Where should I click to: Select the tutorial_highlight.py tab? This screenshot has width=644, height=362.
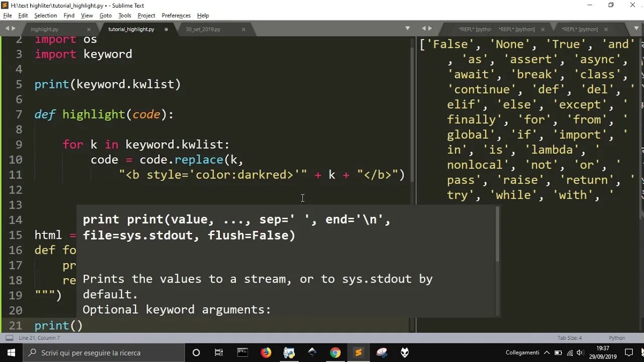[x=131, y=29]
